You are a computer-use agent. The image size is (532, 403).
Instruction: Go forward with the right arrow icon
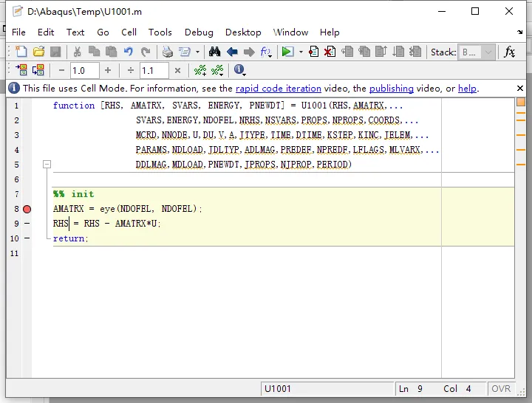pyautogui.click(x=249, y=52)
